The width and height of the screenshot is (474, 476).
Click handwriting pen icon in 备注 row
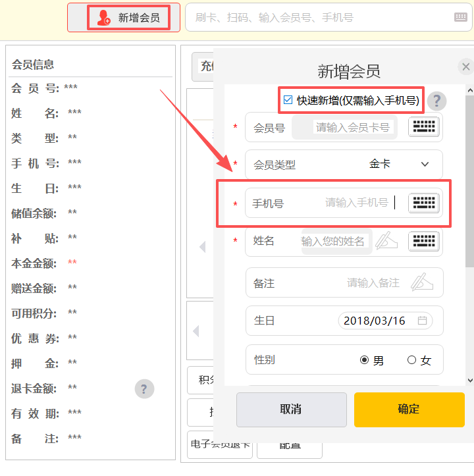click(422, 282)
